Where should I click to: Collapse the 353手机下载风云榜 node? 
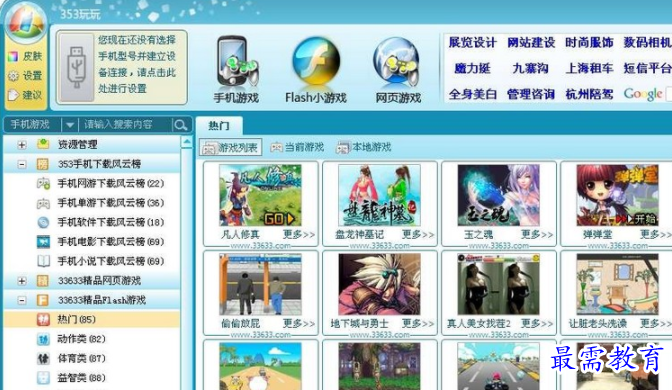point(21,164)
